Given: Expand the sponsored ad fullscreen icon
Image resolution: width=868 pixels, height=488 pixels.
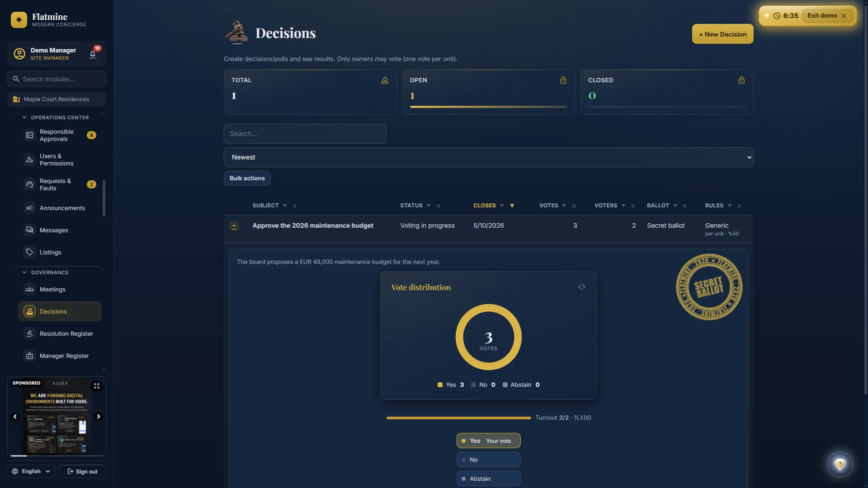Looking at the screenshot, I should [x=97, y=386].
